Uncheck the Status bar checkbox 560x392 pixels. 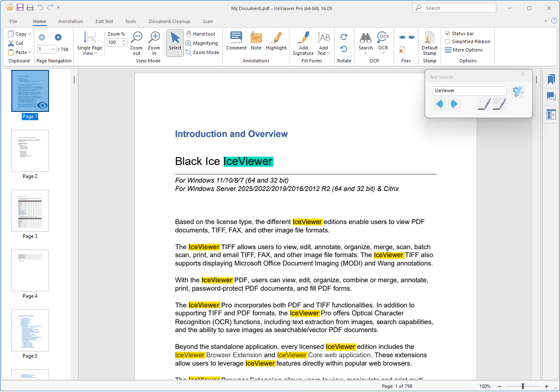coord(448,34)
